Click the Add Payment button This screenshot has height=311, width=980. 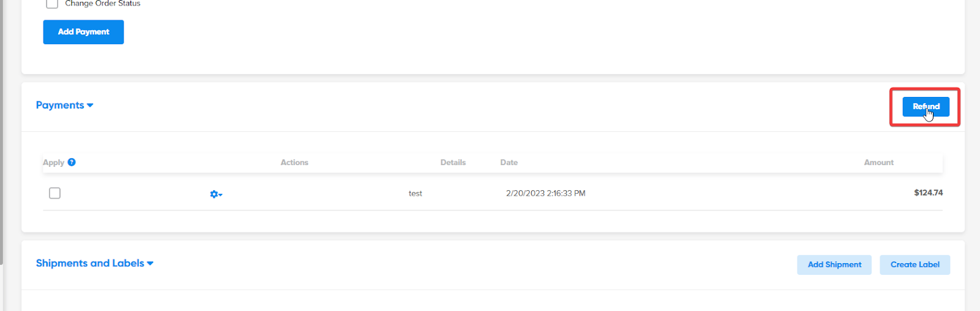pyautogui.click(x=83, y=32)
